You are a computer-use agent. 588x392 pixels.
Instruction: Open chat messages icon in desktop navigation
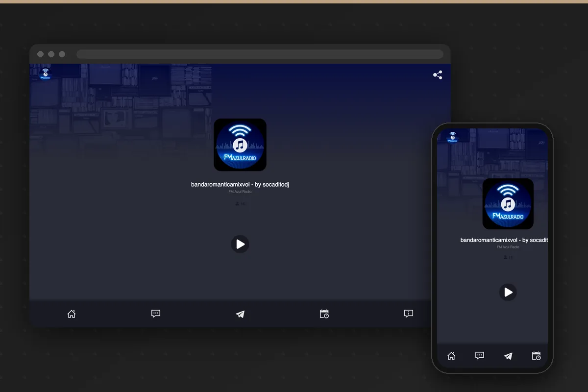point(156,314)
